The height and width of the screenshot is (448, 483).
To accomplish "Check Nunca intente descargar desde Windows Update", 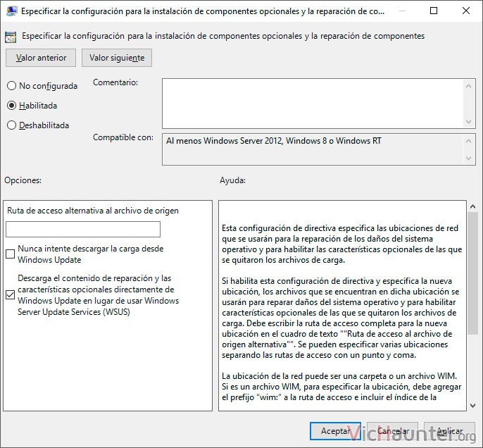I will click(10, 254).
